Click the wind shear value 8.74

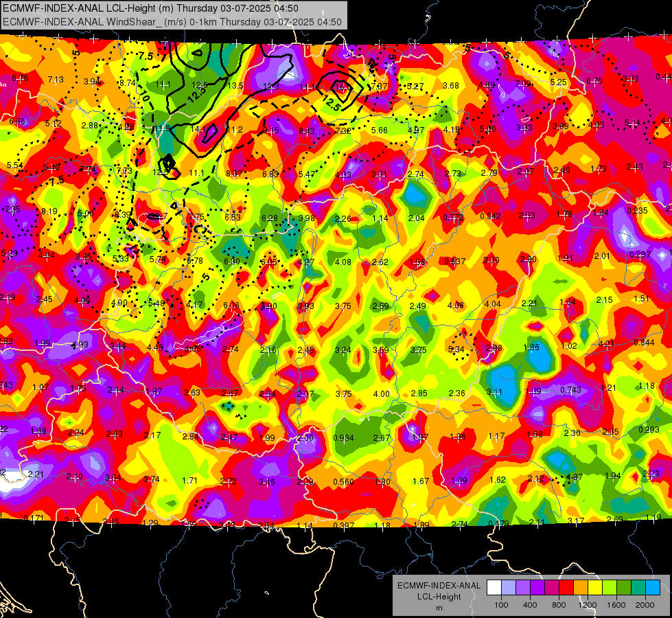128,83
